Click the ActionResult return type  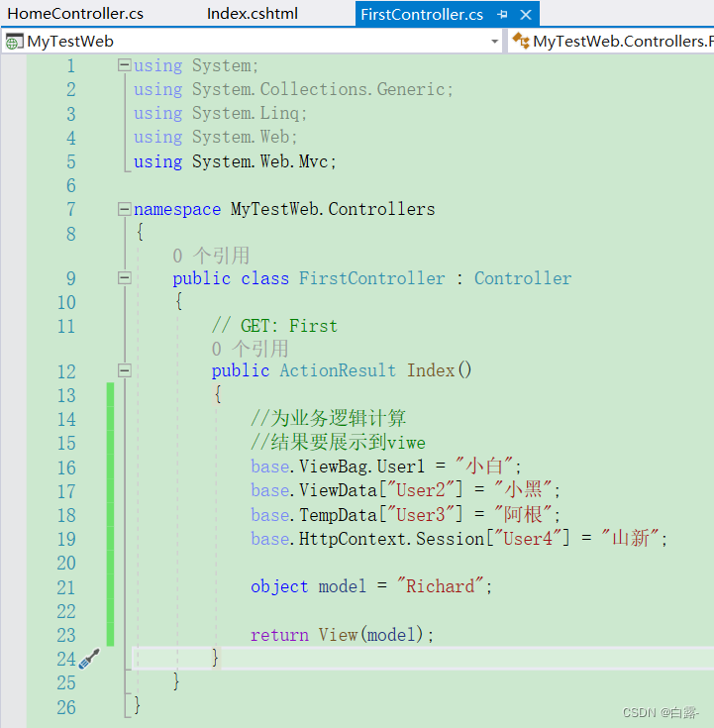pyautogui.click(x=338, y=370)
